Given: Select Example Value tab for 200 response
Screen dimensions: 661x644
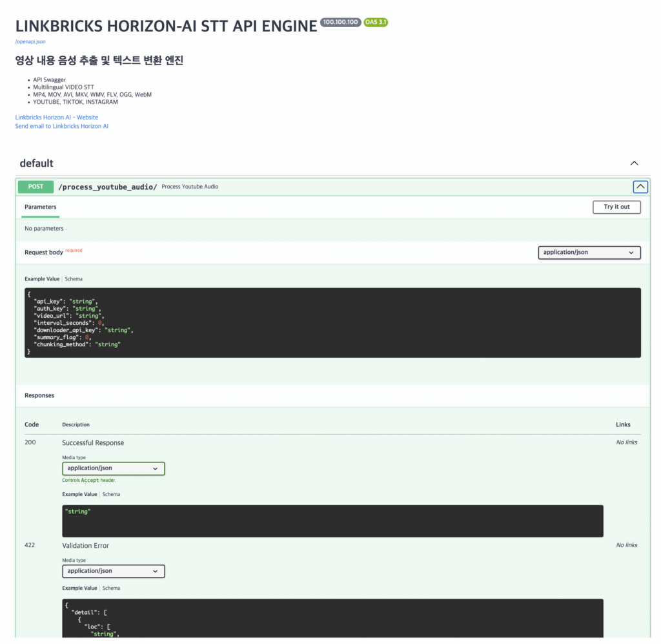Looking at the screenshot, I should [79, 494].
